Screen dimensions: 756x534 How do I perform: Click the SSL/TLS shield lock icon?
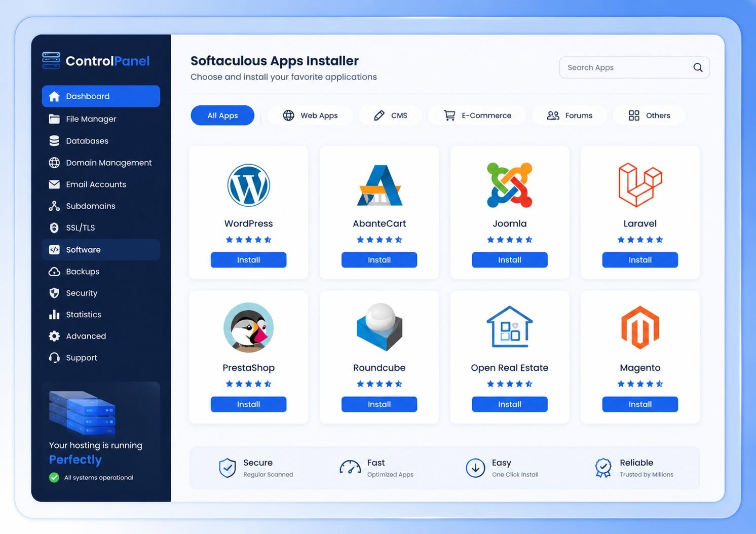point(54,228)
